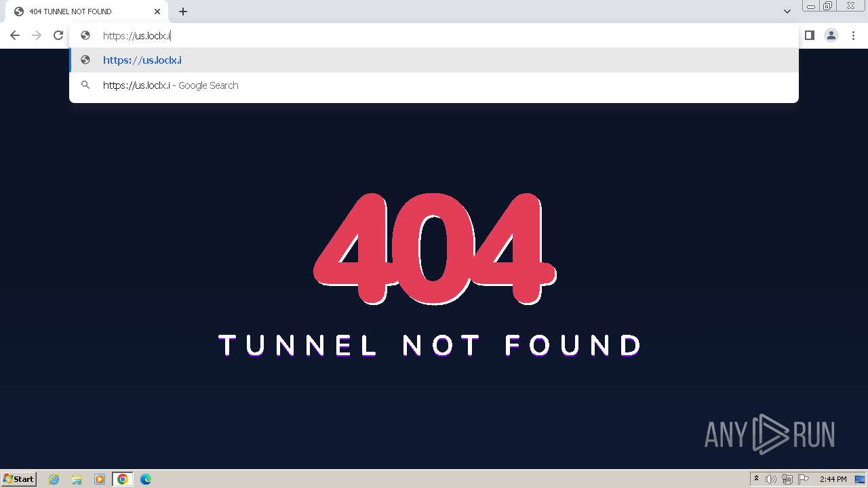Expand the tab search chevron
This screenshot has height=488, width=868.
coord(787,12)
